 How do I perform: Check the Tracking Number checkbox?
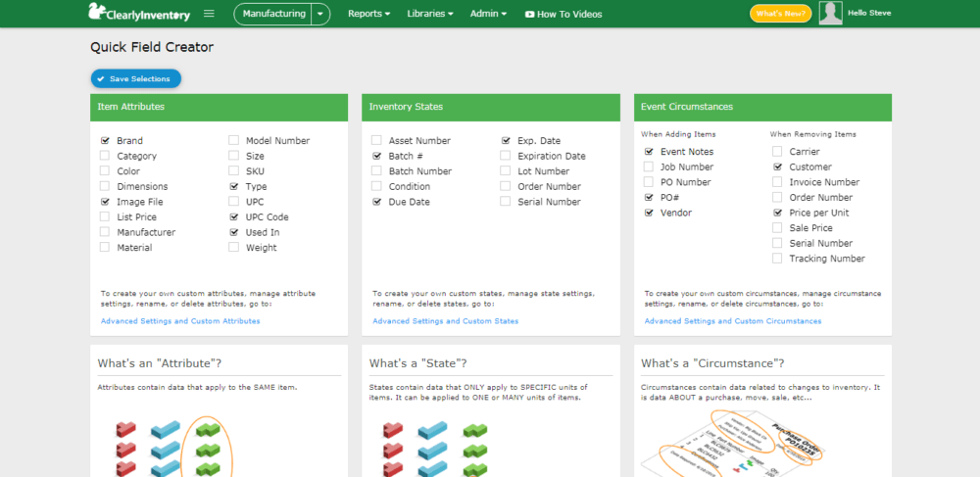click(x=777, y=259)
